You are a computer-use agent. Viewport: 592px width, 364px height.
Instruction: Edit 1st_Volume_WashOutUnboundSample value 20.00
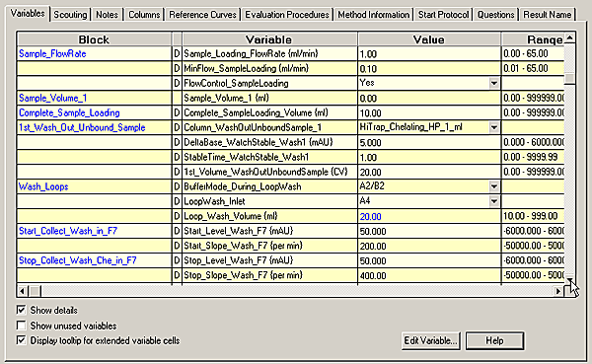pos(429,172)
